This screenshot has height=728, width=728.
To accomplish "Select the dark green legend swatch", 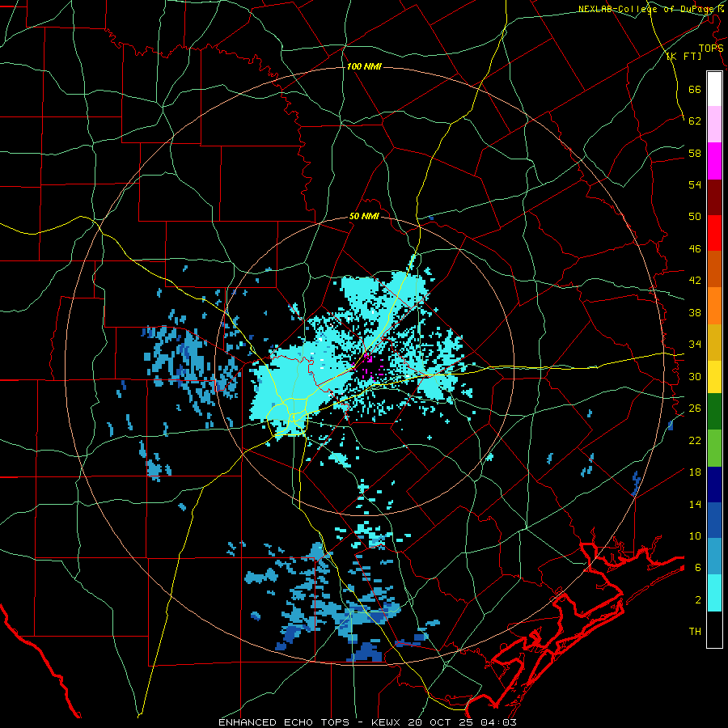I will click(x=714, y=412).
